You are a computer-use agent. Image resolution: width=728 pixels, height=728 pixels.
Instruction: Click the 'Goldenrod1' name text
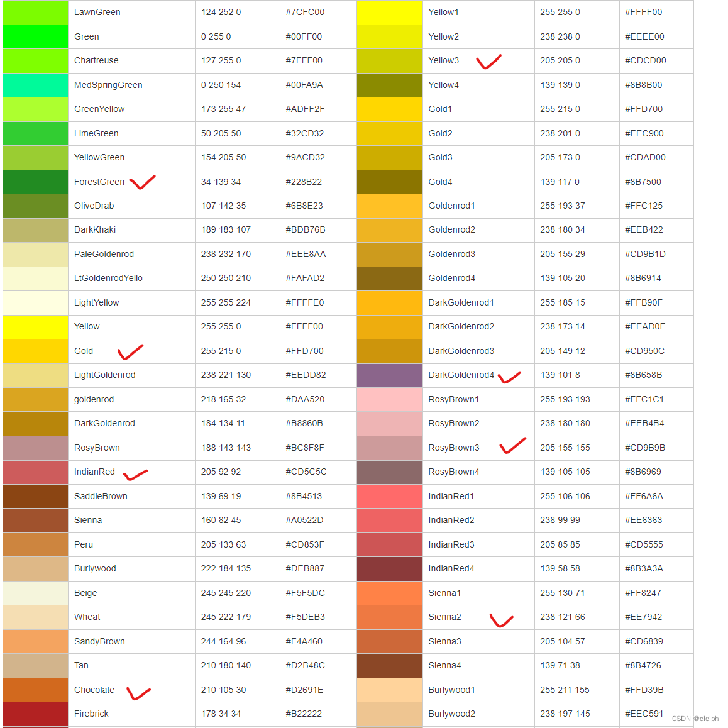(x=452, y=206)
